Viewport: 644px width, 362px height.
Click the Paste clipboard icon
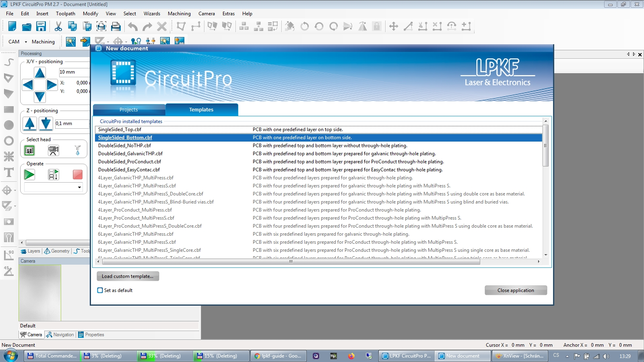click(87, 27)
